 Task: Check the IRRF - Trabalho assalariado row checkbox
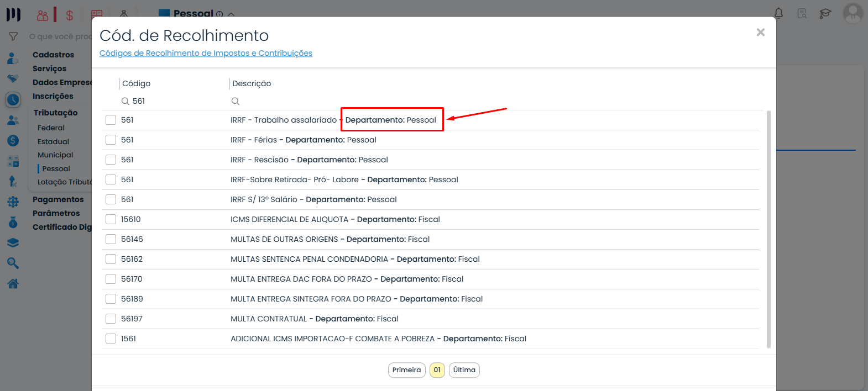(111, 120)
